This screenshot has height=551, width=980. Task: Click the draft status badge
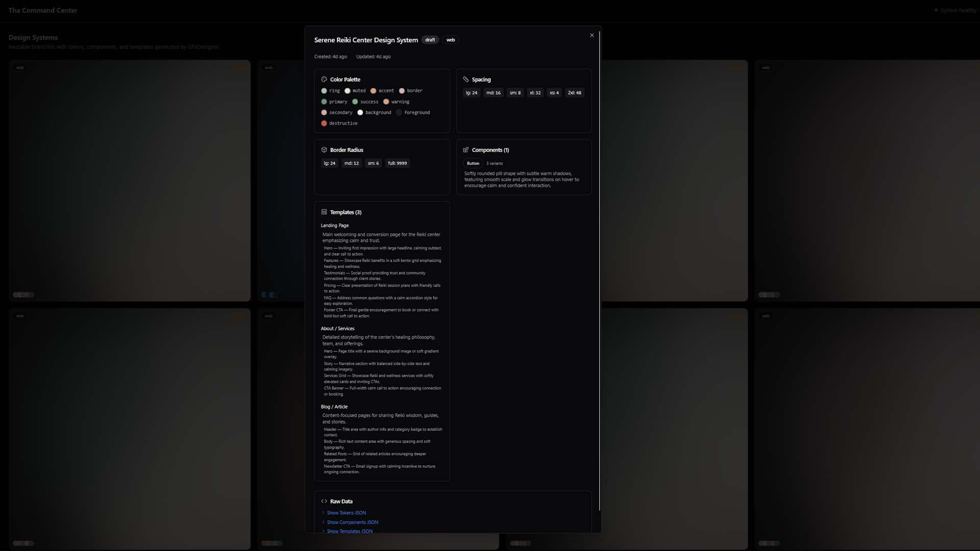point(430,40)
